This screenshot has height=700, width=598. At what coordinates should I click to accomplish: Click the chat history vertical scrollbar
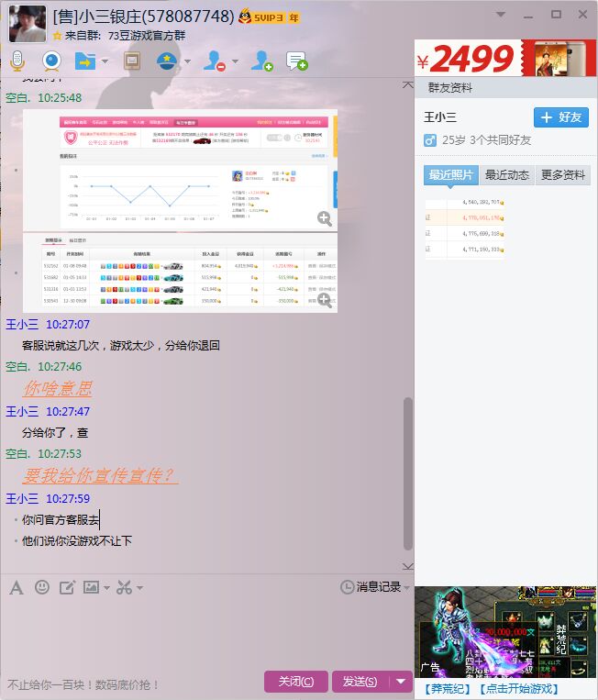tap(407, 473)
